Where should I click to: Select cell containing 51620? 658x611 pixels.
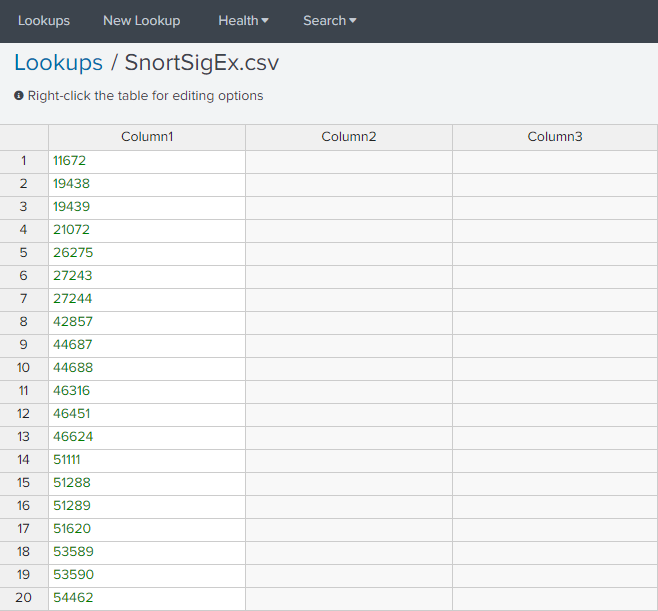pyautogui.click(x=147, y=530)
